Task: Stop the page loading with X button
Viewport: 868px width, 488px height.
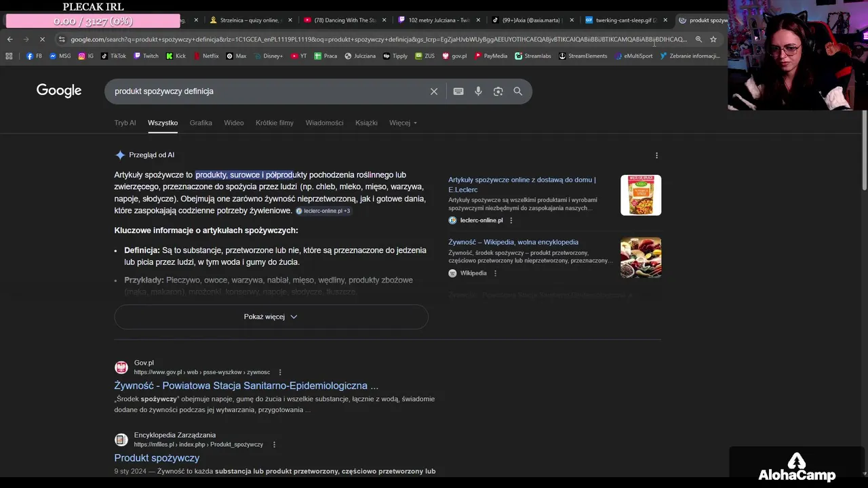Action: pyautogui.click(x=42, y=39)
